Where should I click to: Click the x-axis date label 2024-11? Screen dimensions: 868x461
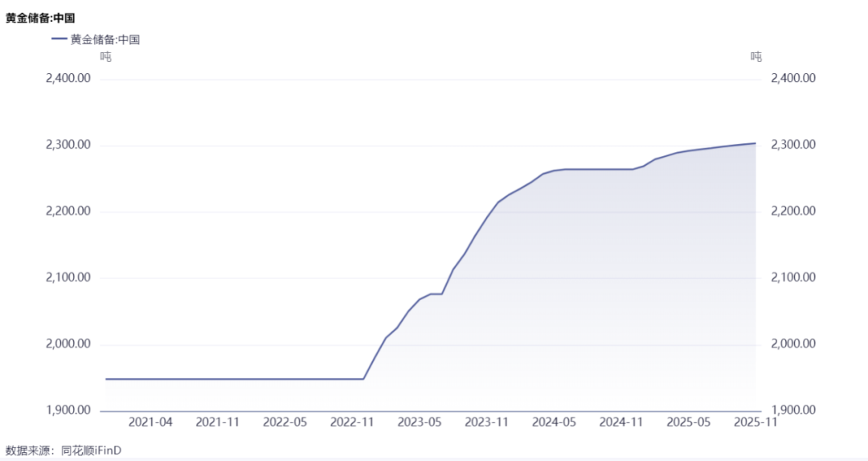point(621,422)
